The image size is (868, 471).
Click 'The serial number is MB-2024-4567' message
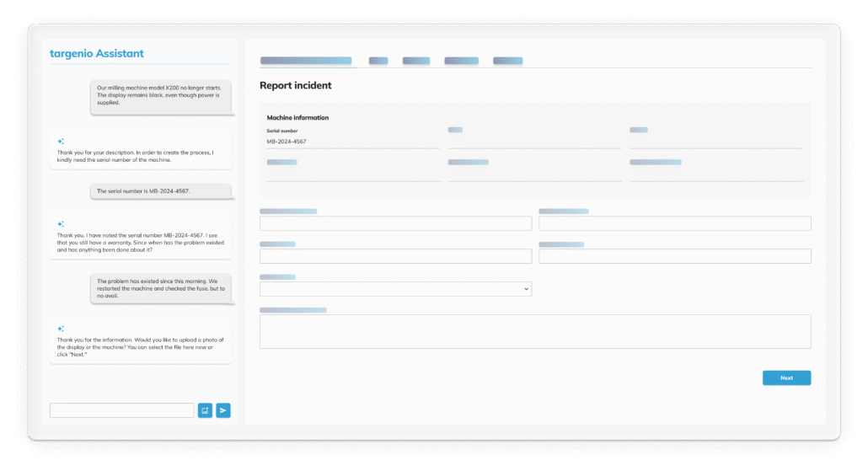[x=160, y=191]
